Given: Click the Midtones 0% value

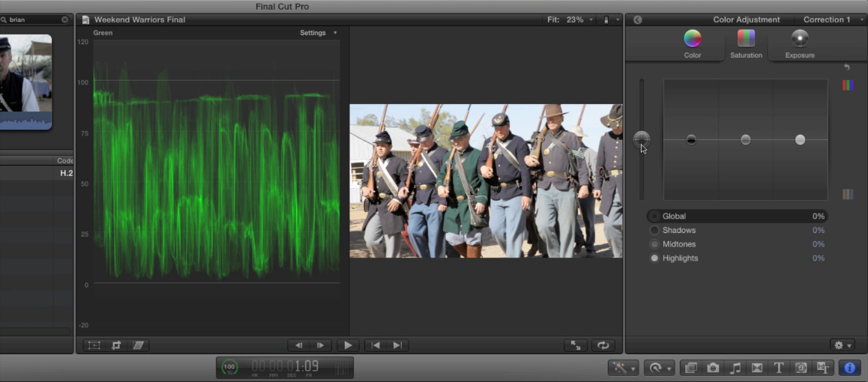Looking at the screenshot, I should tap(819, 243).
